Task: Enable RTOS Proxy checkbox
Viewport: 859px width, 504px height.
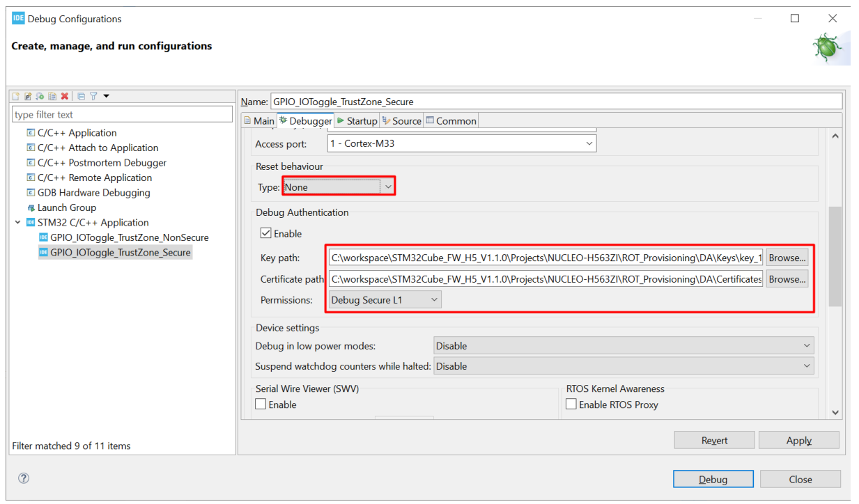Action: (571, 404)
